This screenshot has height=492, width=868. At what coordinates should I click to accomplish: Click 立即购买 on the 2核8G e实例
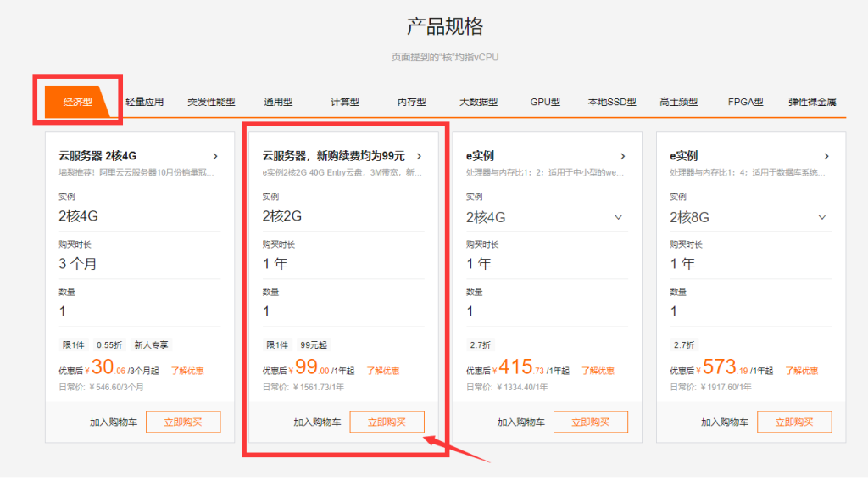click(x=794, y=422)
